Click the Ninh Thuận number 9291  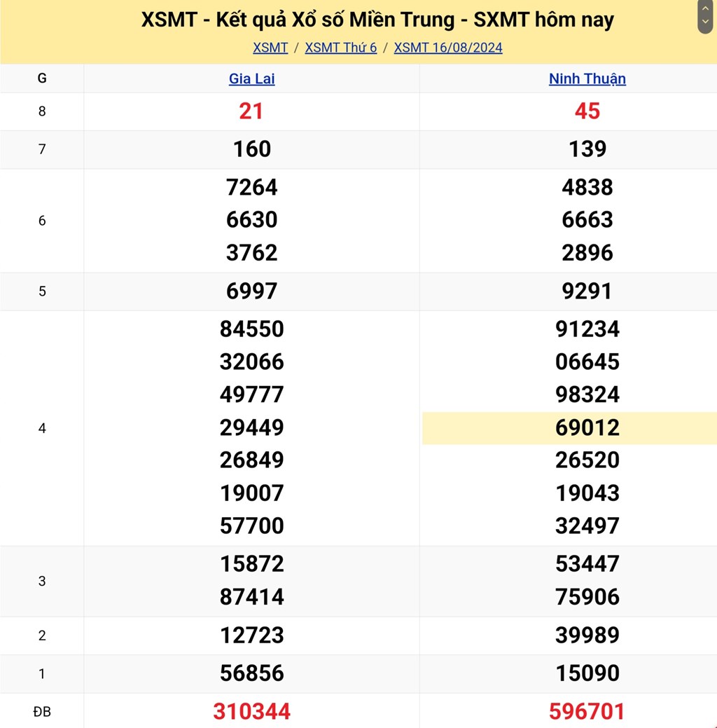click(x=587, y=291)
